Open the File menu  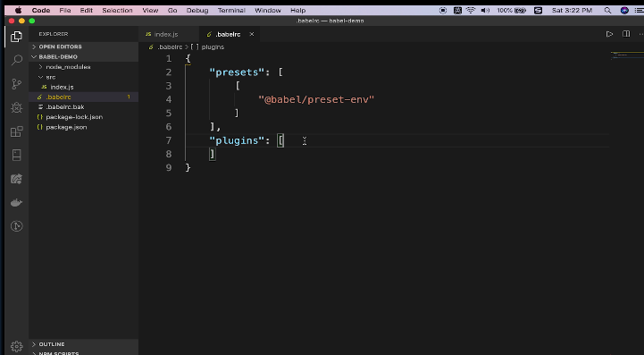click(x=65, y=11)
